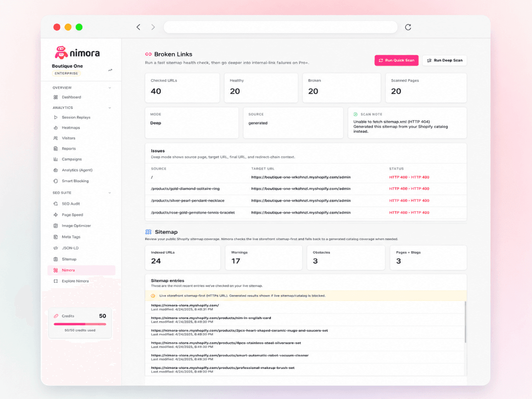Open the Dashboard icon in sidebar
532x399 pixels.
click(56, 97)
